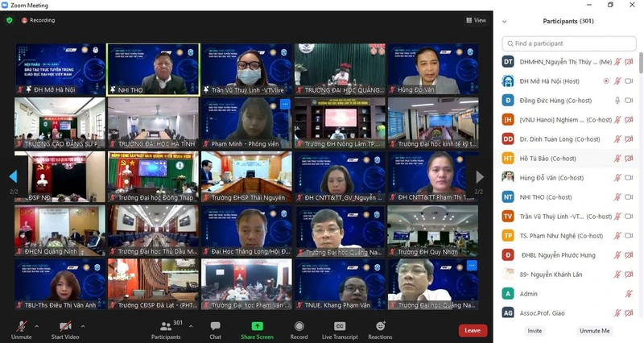Image resolution: width=644 pixels, height=343 pixels.
Task: Click the Unmute Me button
Action: point(594,331)
